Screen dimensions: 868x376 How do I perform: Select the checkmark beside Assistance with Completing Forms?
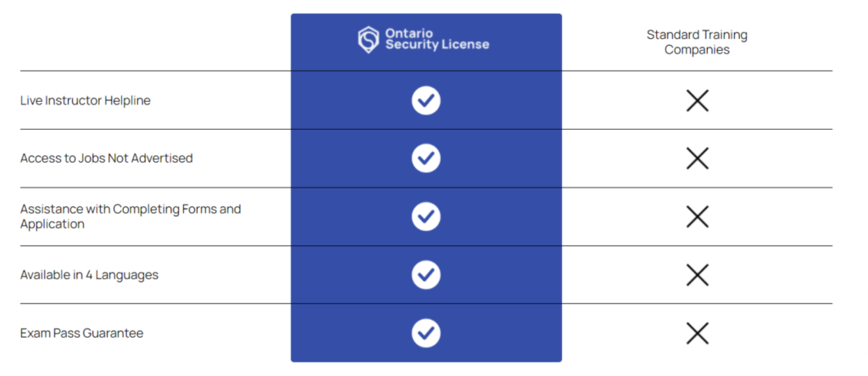click(x=426, y=216)
